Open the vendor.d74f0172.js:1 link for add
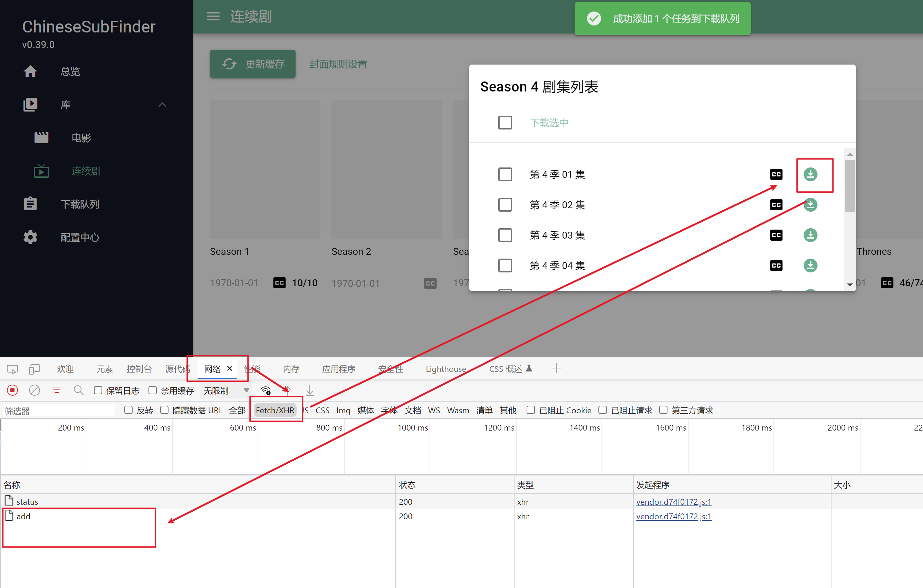923x588 pixels. click(x=673, y=516)
